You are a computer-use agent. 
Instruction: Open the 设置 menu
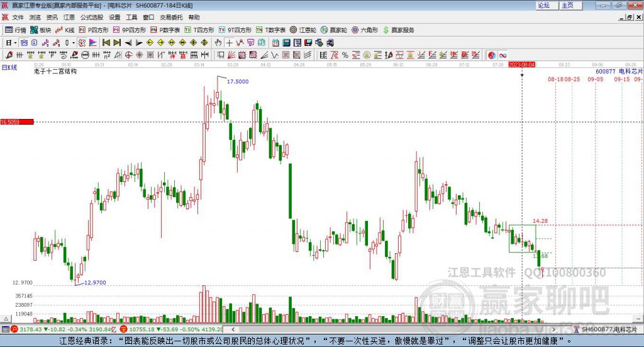tap(114, 17)
